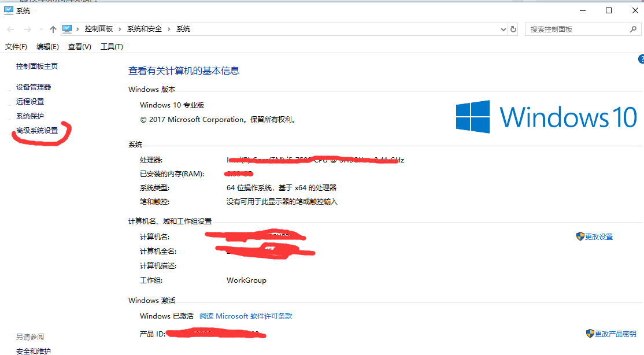Click shield icon beside 更改设置
The height and width of the screenshot is (355, 644).
pos(580,236)
